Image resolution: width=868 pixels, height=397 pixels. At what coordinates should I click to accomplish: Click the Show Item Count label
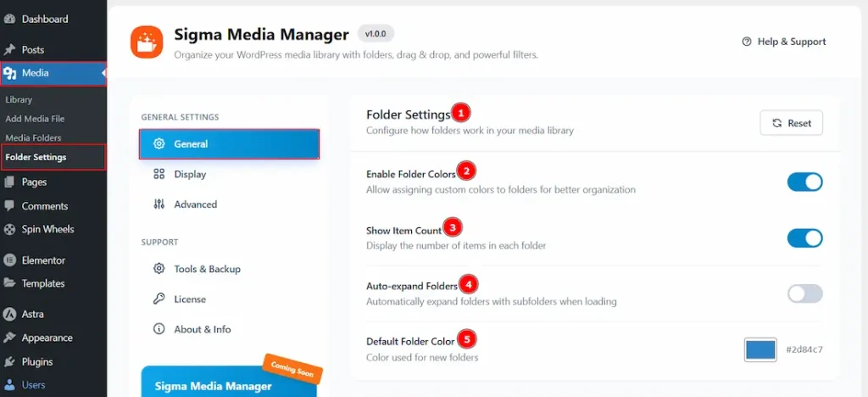click(x=404, y=231)
